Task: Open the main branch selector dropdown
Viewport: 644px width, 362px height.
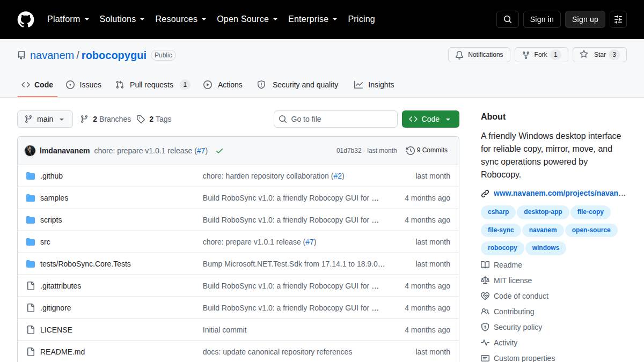Action: (45, 119)
